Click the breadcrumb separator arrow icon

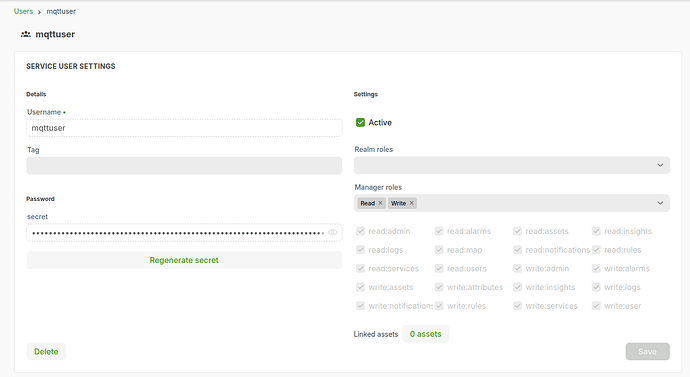[39, 12]
